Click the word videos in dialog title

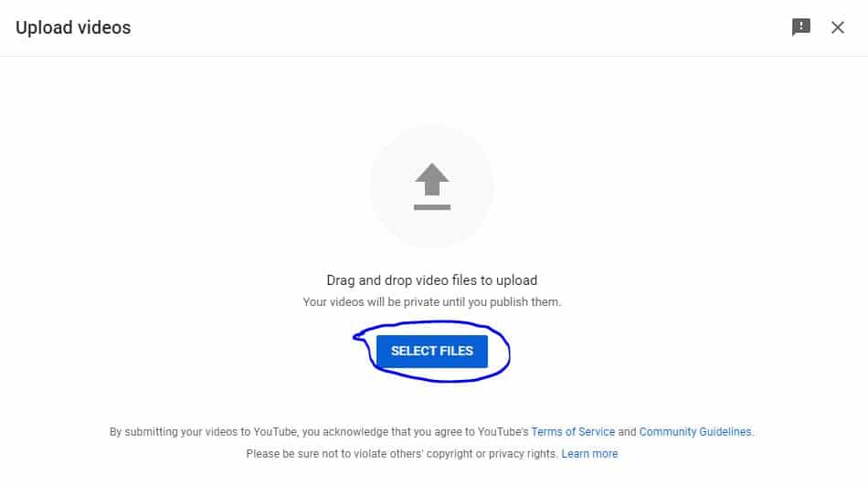(104, 27)
